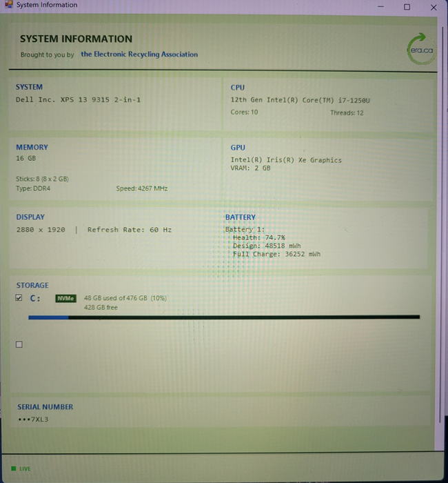448x483 pixels.
Task: Click the CPU name '12th Gen Intel(R) Core(TM) i7-1250U'
Action: (x=301, y=100)
